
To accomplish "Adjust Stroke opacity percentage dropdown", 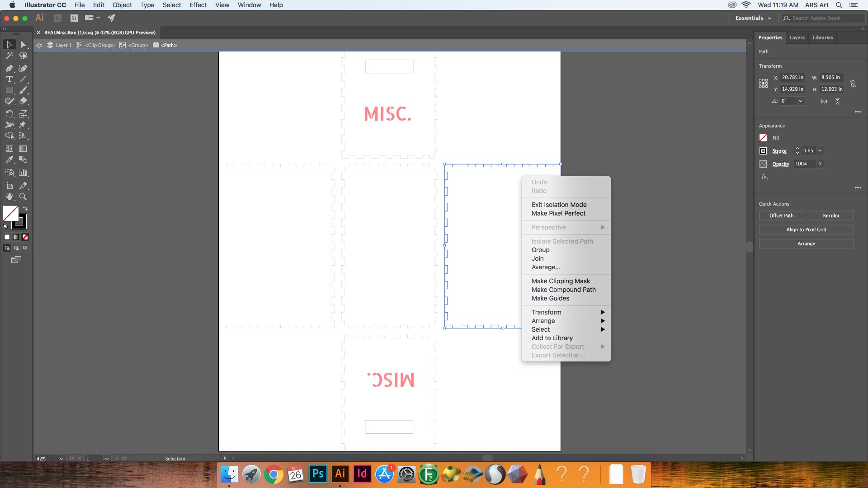I will coord(821,163).
